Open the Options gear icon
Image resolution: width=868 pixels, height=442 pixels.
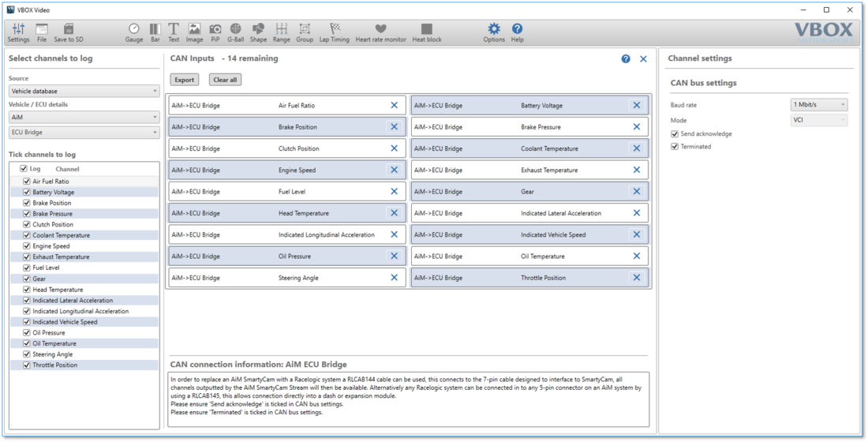494,32
